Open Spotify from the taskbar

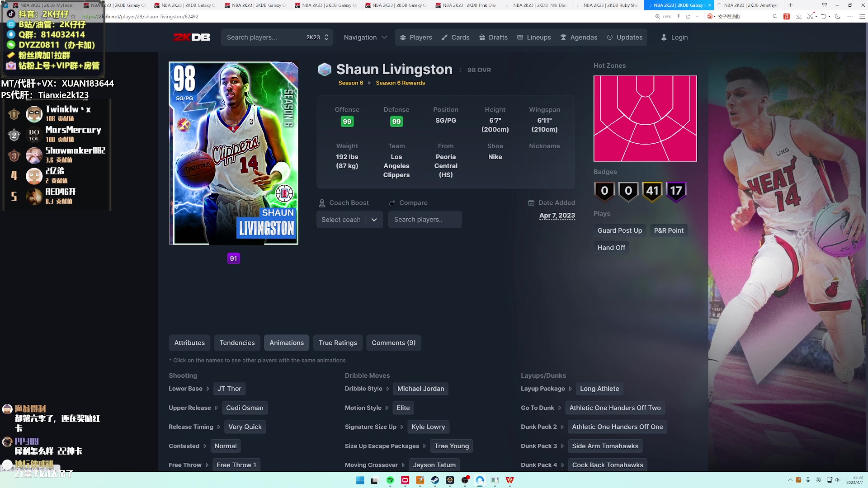tap(390, 480)
